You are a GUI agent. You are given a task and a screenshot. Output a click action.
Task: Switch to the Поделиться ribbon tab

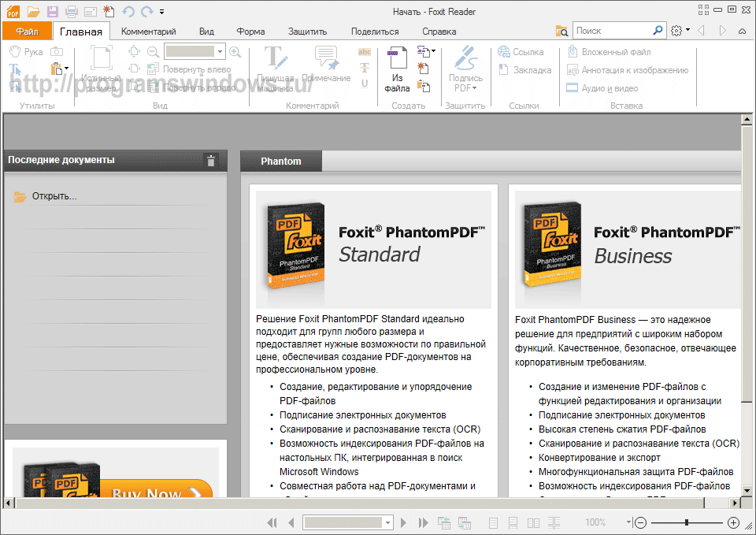click(x=375, y=32)
